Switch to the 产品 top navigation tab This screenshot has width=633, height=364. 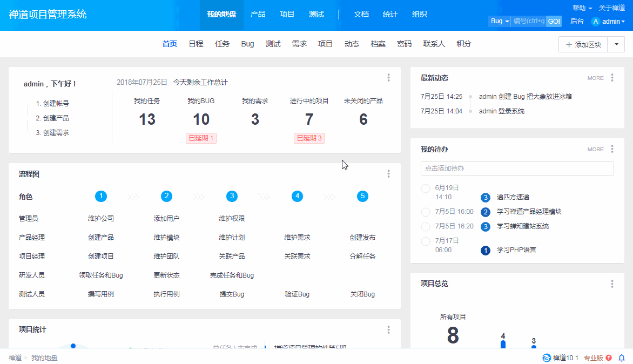(x=258, y=15)
